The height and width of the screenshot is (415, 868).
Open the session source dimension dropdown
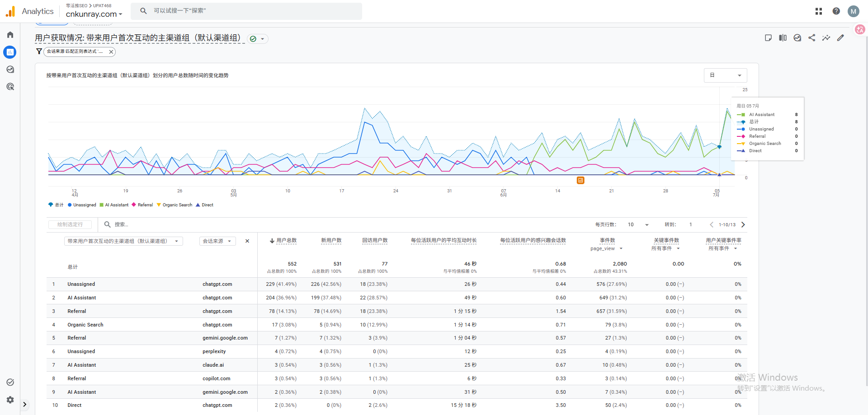[x=217, y=241]
